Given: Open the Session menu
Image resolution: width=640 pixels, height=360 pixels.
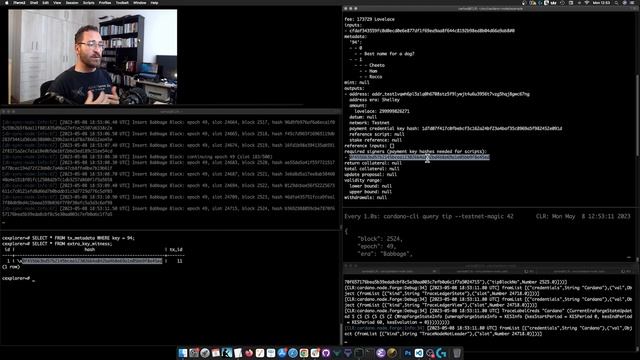Looking at the screenshot, I should coord(72,2).
